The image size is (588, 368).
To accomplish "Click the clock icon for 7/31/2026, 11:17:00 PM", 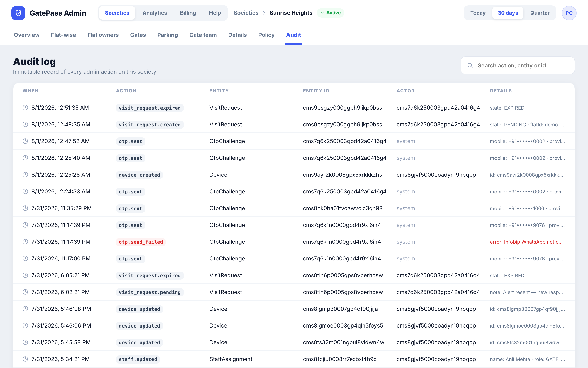I will (x=25, y=258).
